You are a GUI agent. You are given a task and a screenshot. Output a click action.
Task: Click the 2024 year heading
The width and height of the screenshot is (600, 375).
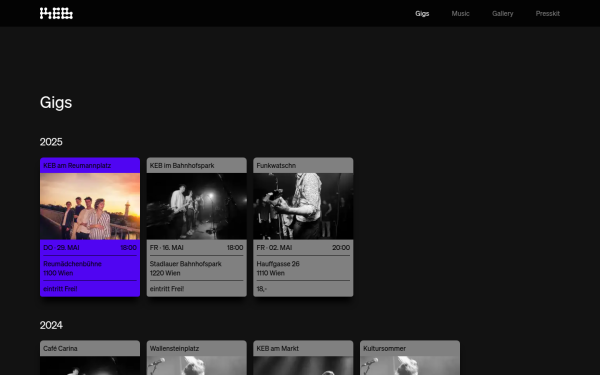(51, 325)
